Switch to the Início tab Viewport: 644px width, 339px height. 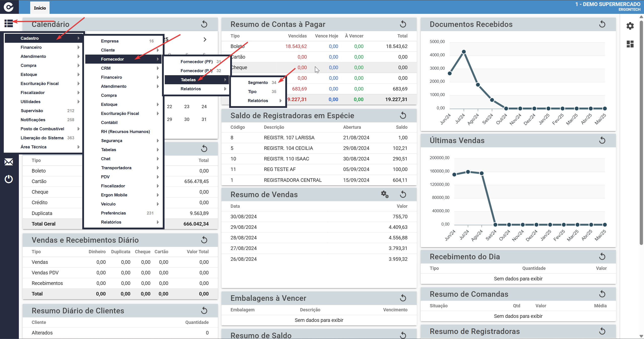40,8
